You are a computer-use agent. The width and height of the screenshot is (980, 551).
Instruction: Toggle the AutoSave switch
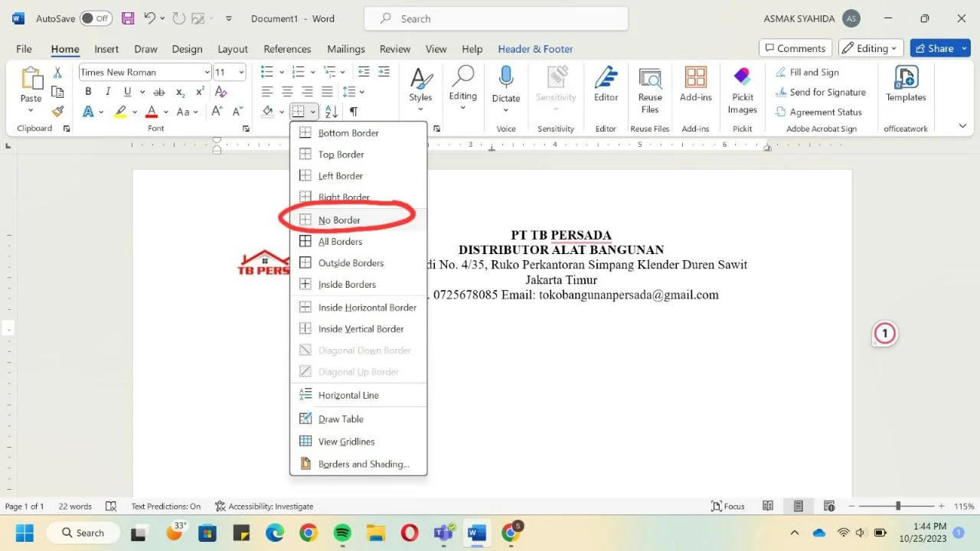click(x=96, y=18)
